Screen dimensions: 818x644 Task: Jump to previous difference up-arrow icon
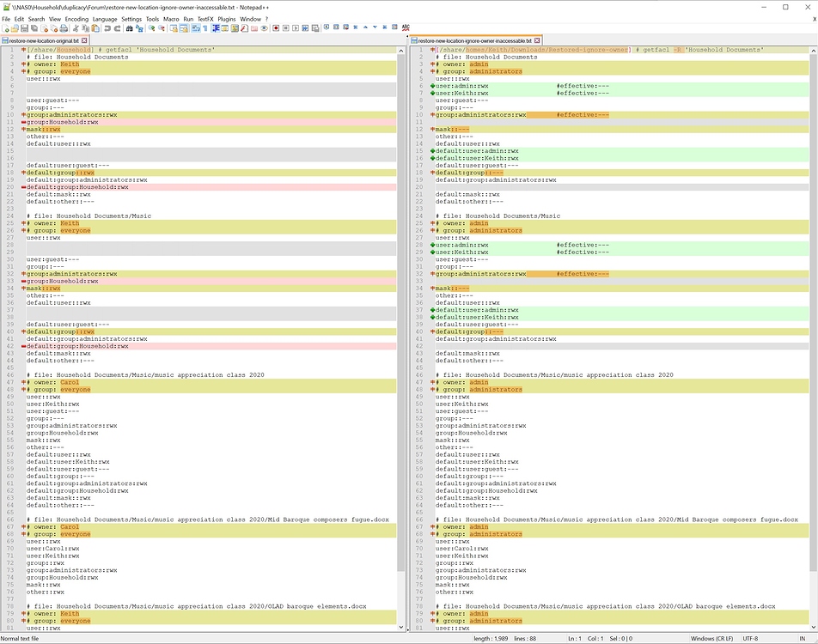[365, 27]
